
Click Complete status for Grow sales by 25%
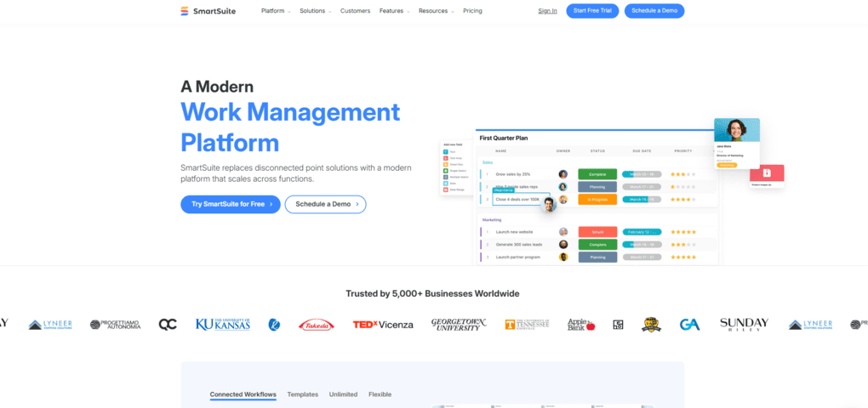click(x=597, y=174)
